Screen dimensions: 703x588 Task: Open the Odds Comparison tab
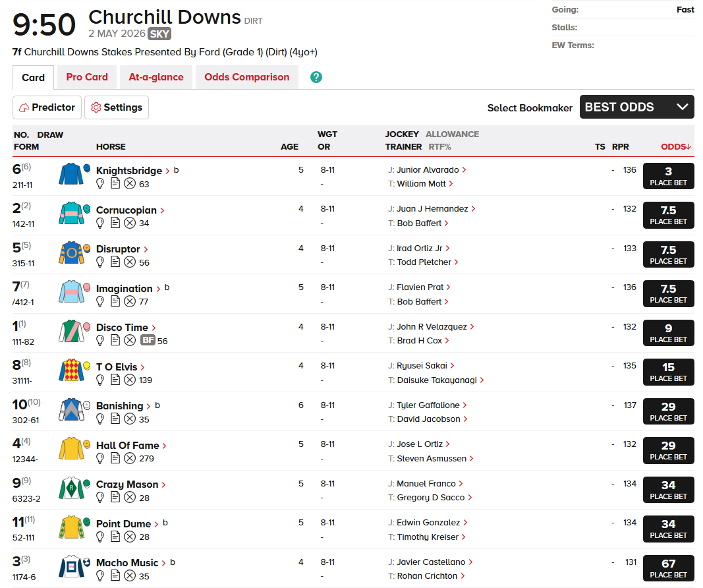(x=247, y=77)
